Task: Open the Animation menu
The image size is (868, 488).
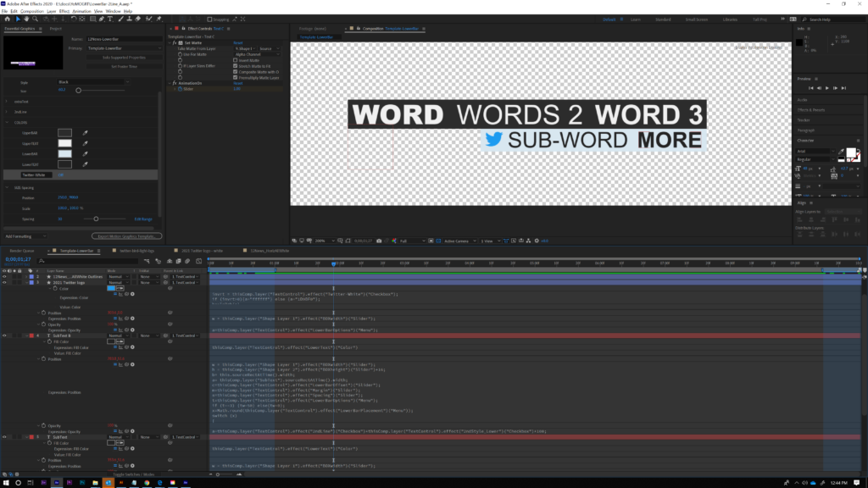Action: 81,11
